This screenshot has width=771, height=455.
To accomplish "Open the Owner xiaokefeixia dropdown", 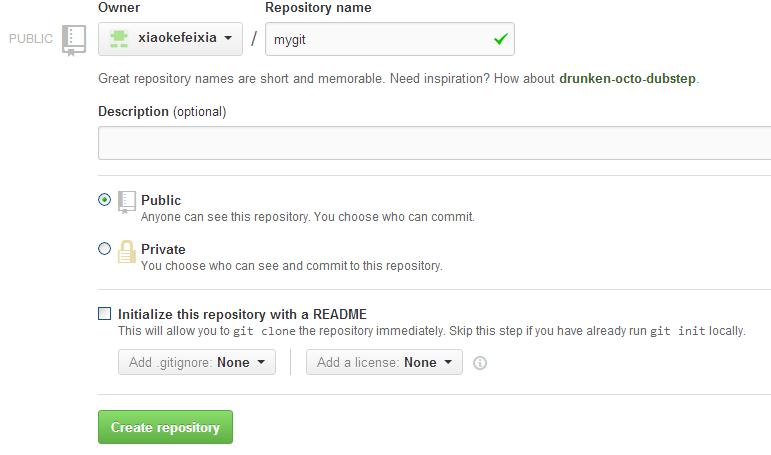I will coord(171,39).
